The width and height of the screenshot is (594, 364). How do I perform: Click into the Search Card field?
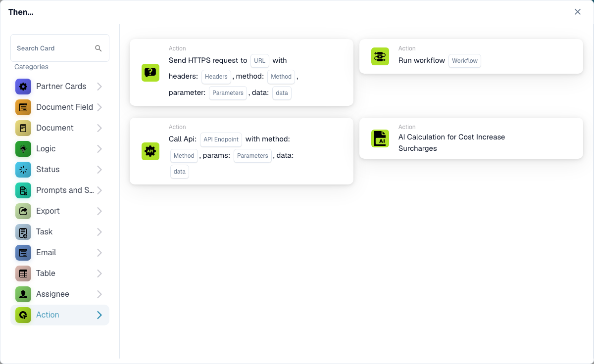[x=60, y=48]
